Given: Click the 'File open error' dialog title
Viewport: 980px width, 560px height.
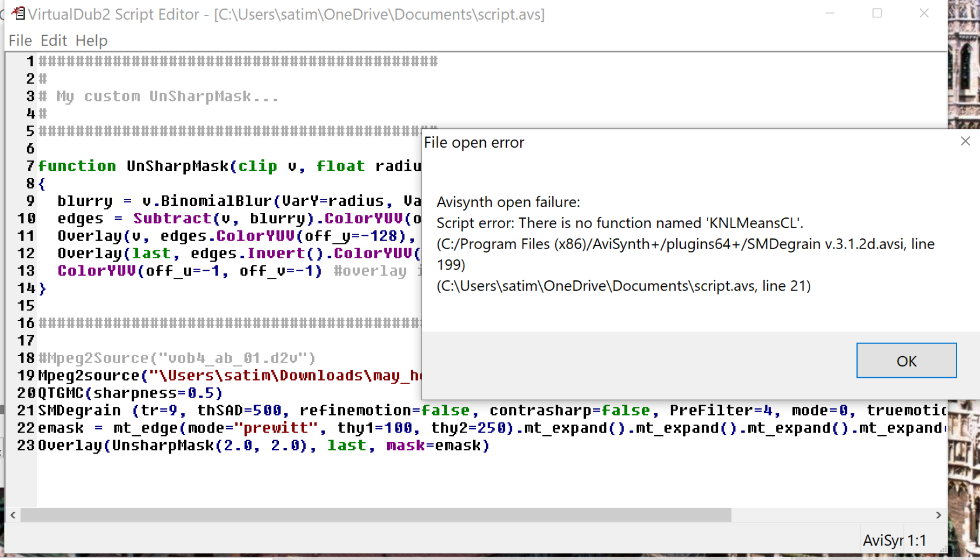Looking at the screenshot, I should (474, 142).
